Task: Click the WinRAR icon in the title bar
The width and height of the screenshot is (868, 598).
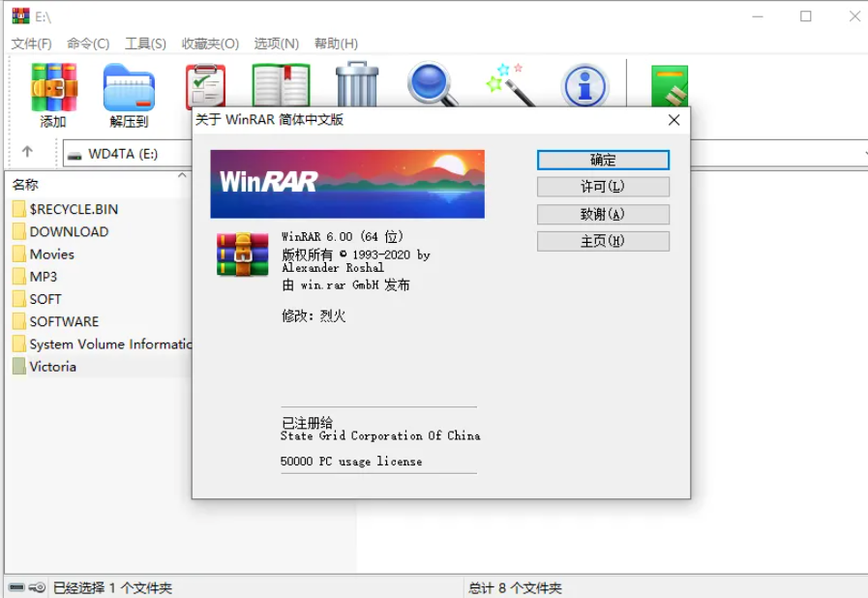Action: [20, 15]
